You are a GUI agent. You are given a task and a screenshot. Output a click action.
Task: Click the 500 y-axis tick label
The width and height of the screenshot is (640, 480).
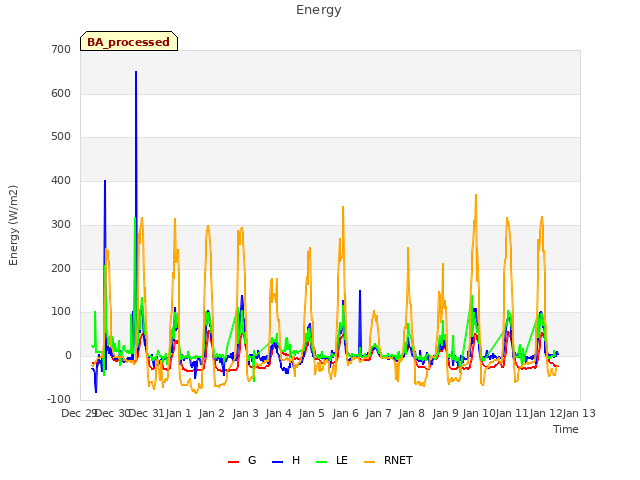[x=61, y=137]
